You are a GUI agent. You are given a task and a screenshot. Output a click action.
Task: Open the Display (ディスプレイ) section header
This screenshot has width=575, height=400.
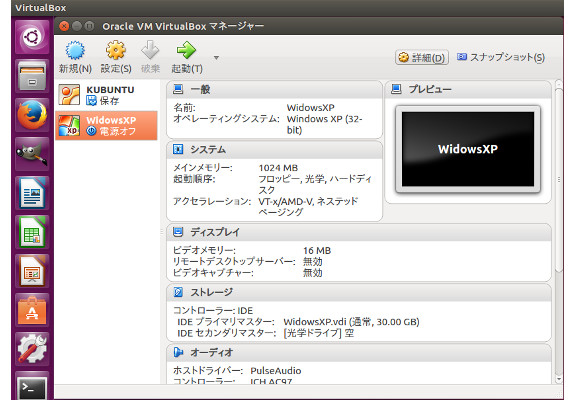pos(359,232)
